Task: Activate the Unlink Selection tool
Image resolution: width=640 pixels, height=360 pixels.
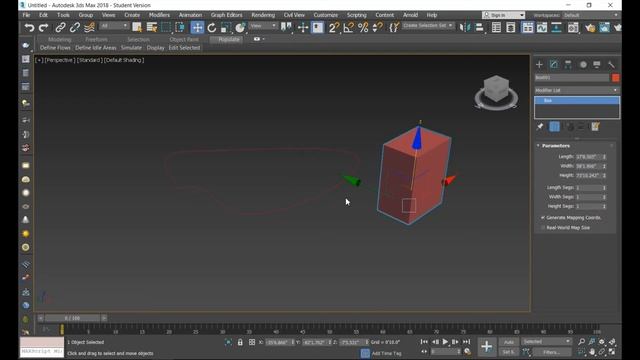Action: [75, 27]
